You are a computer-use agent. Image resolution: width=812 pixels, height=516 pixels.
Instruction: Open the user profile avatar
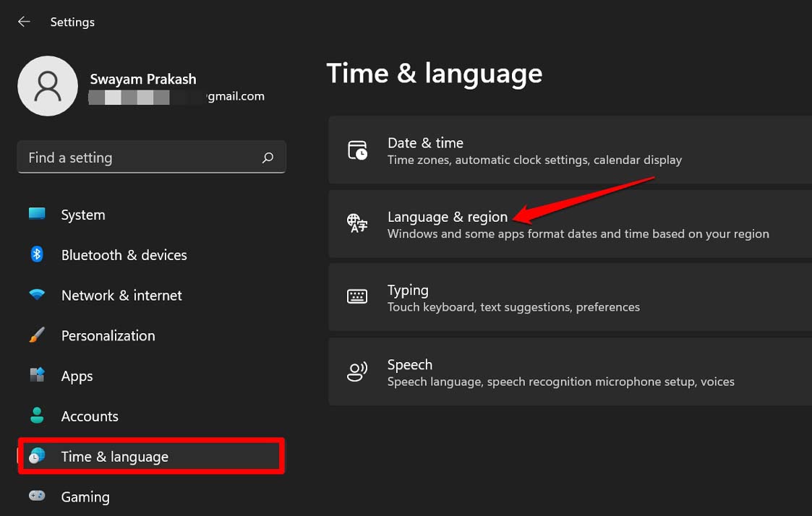tap(48, 86)
